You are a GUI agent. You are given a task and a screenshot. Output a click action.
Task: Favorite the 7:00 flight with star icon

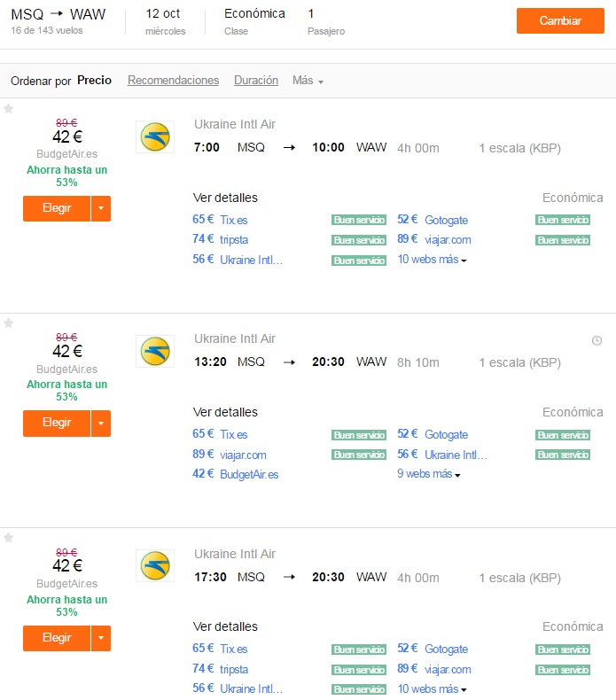pos(9,108)
